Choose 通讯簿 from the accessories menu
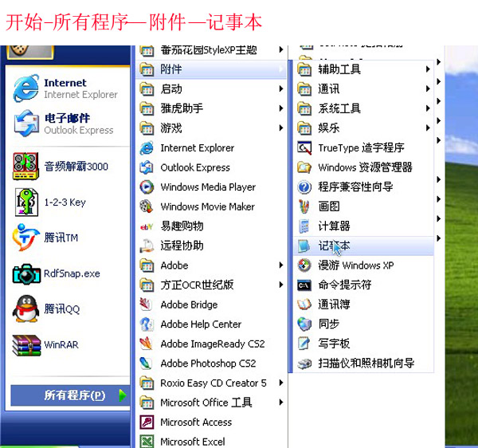This screenshot has height=448, width=478. (364, 305)
